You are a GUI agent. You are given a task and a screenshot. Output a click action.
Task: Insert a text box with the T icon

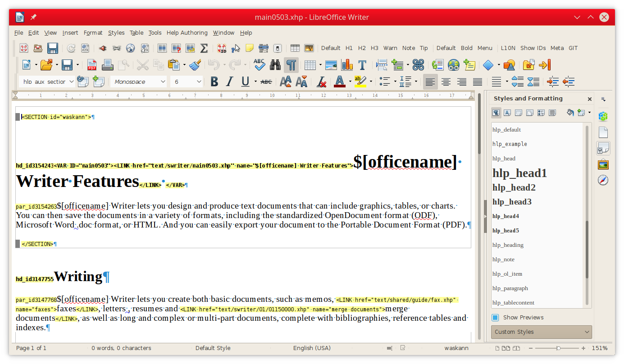coord(362,65)
